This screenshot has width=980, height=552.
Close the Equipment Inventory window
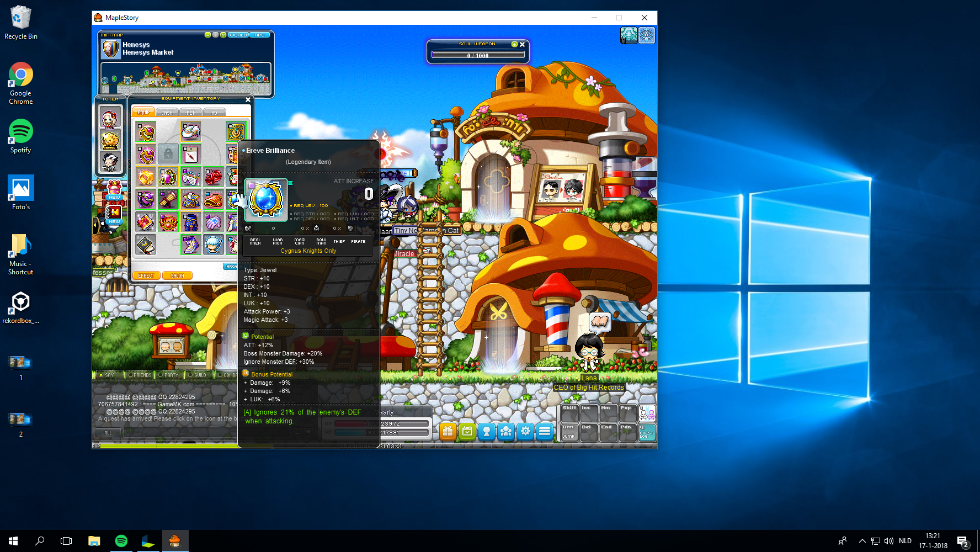coord(248,99)
